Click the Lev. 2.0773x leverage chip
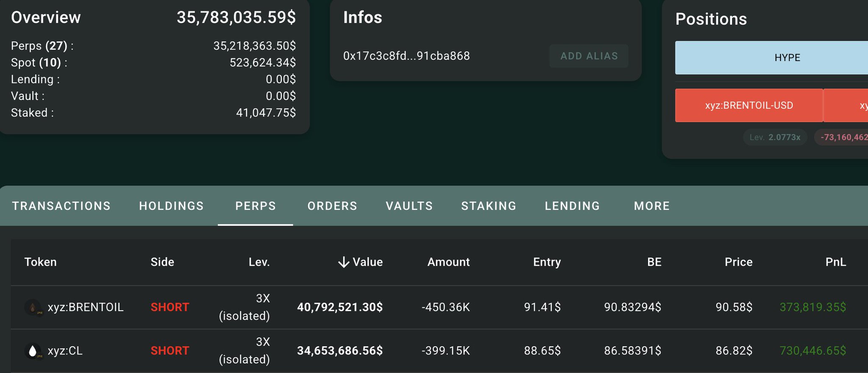The height and width of the screenshot is (373, 868). coord(775,137)
